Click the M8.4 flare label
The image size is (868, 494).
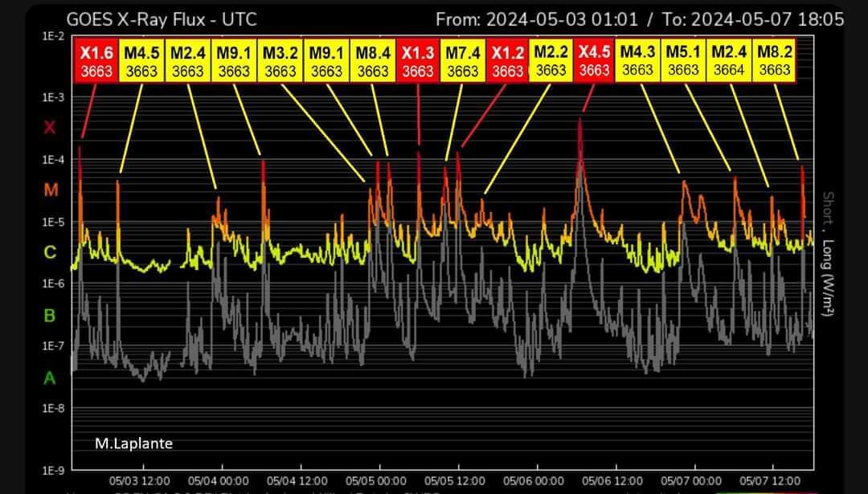(x=372, y=61)
